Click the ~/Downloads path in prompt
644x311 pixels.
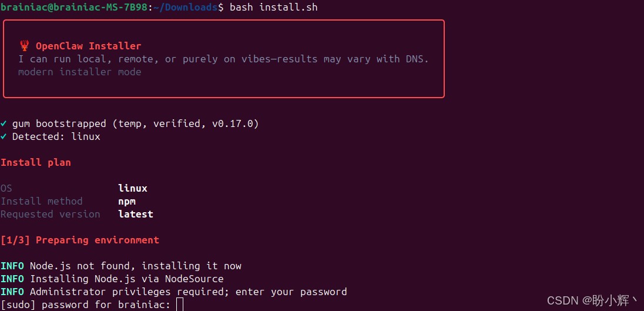(185, 8)
